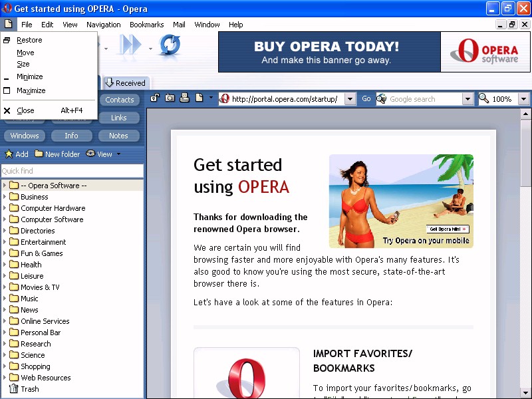
Task: Expand the Entertainment folder
Action: 5,241
